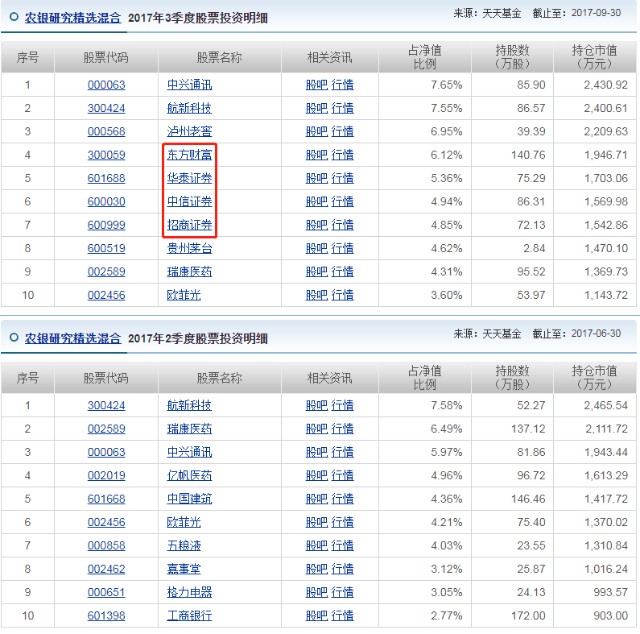Open stock code 002589 in Q3 table
Image resolution: width=640 pixels, height=634 pixels.
[106, 272]
